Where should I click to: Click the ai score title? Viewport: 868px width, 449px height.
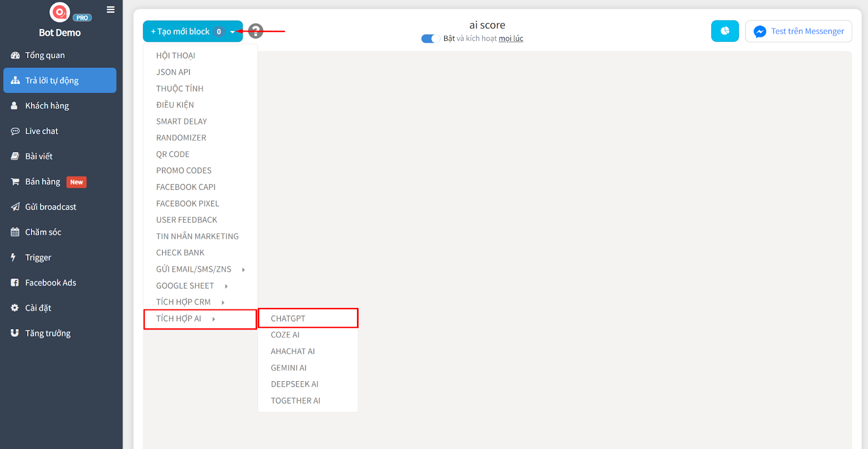click(487, 25)
